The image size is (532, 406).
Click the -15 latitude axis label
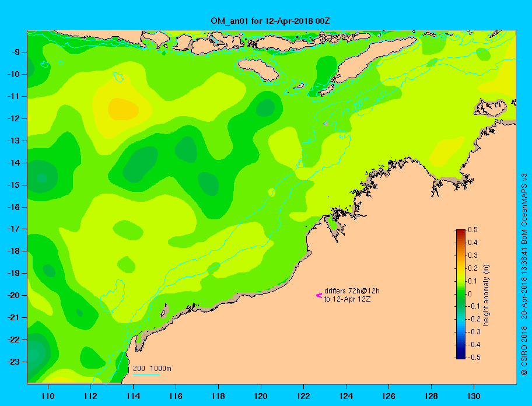click(x=13, y=185)
